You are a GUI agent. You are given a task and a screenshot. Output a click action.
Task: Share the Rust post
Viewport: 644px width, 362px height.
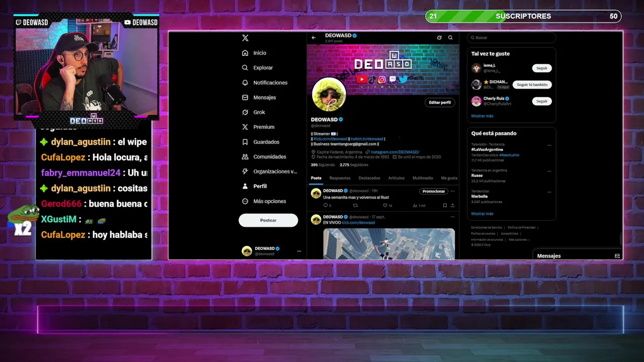click(452, 205)
